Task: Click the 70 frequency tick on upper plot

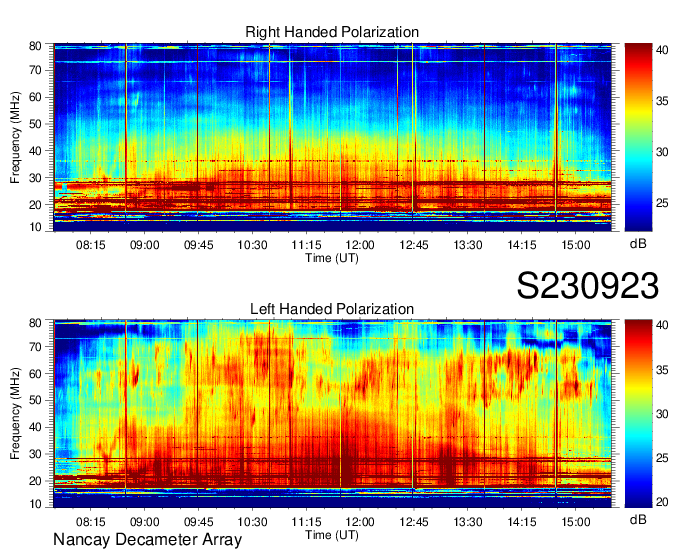Action: point(35,70)
